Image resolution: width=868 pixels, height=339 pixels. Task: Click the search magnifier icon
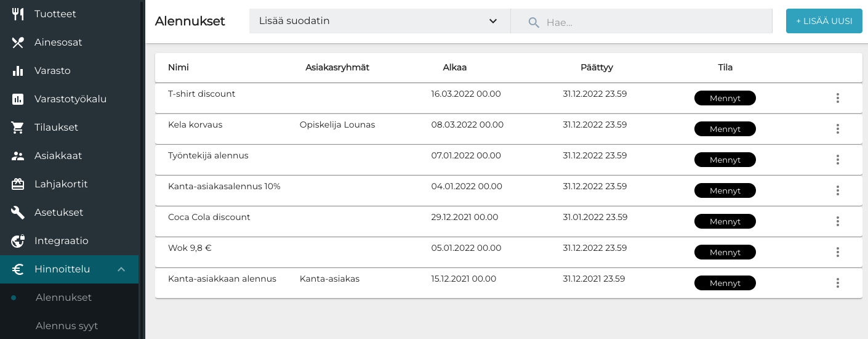pyautogui.click(x=534, y=23)
